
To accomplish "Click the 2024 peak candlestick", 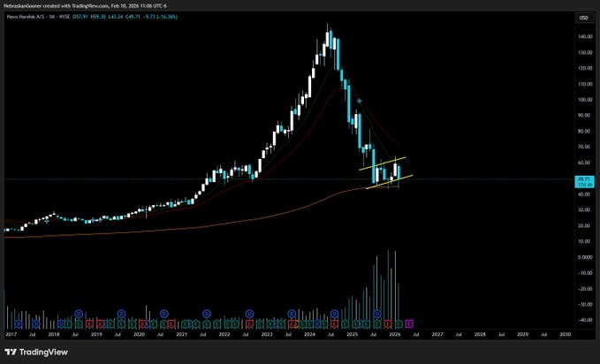I will [x=328, y=37].
